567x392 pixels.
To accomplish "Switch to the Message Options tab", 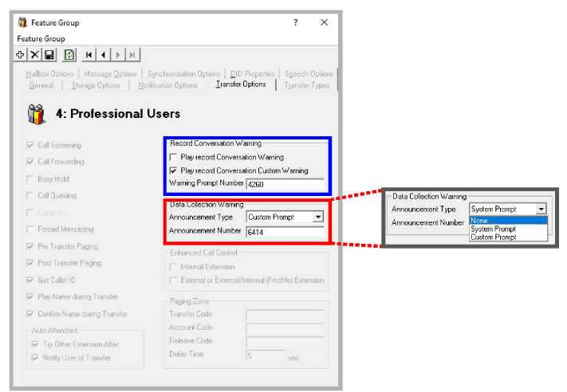I will click(110, 74).
